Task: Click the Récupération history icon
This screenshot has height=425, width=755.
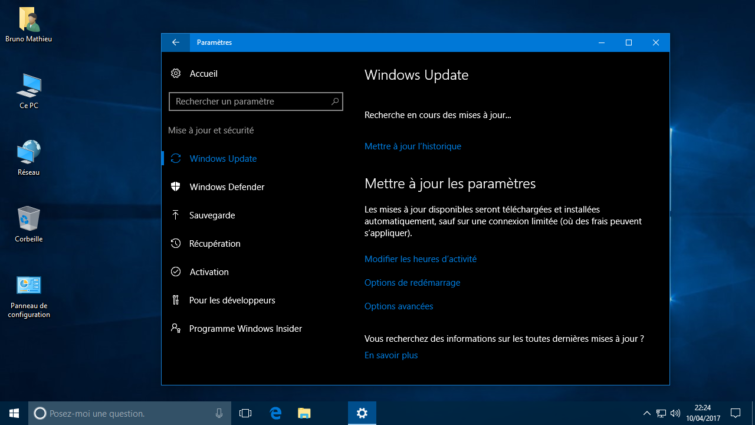Action: (176, 244)
